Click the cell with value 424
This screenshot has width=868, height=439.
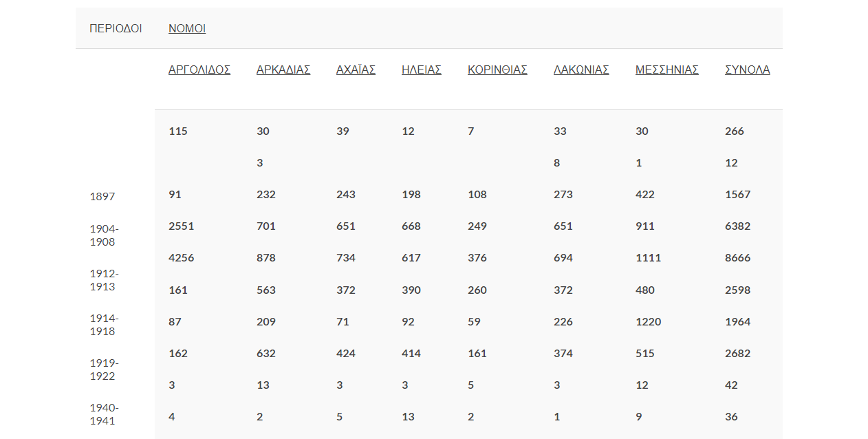pyautogui.click(x=346, y=354)
